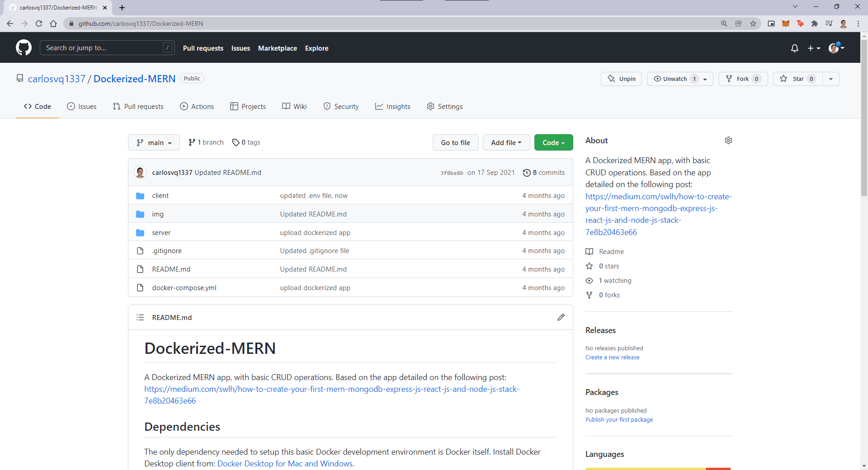The height and width of the screenshot is (470, 868).
Task: Click the About settings gear icon
Action: point(728,141)
